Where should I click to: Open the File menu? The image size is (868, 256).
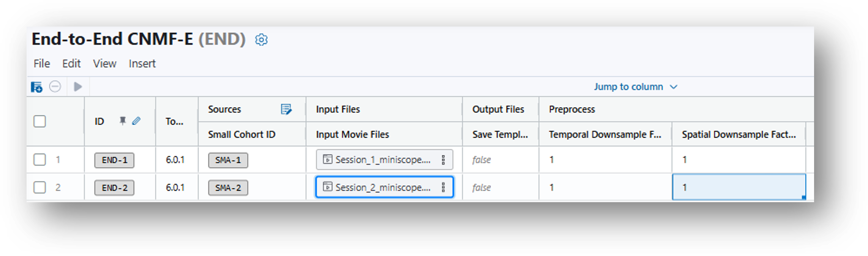coord(42,63)
